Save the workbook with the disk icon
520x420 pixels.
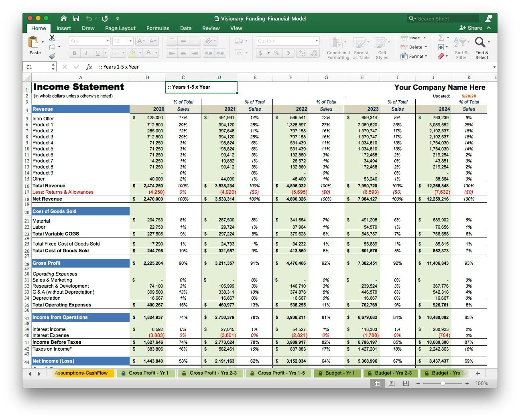pos(76,18)
